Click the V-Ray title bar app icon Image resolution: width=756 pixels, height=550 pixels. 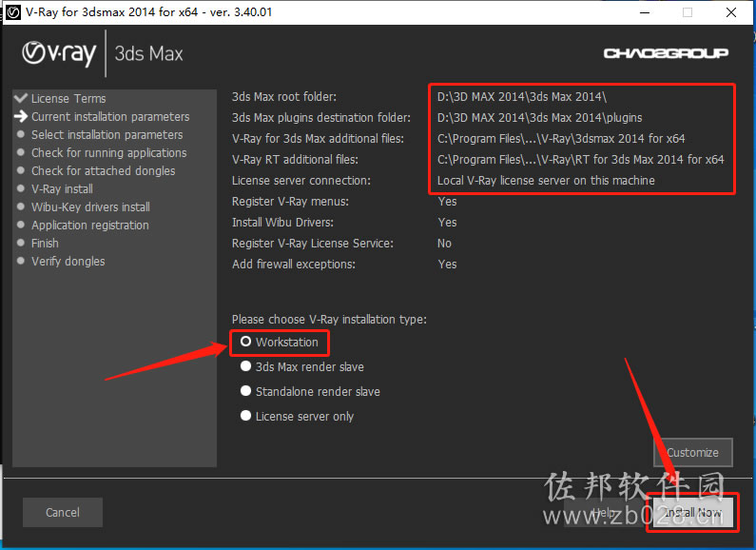[13, 12]
